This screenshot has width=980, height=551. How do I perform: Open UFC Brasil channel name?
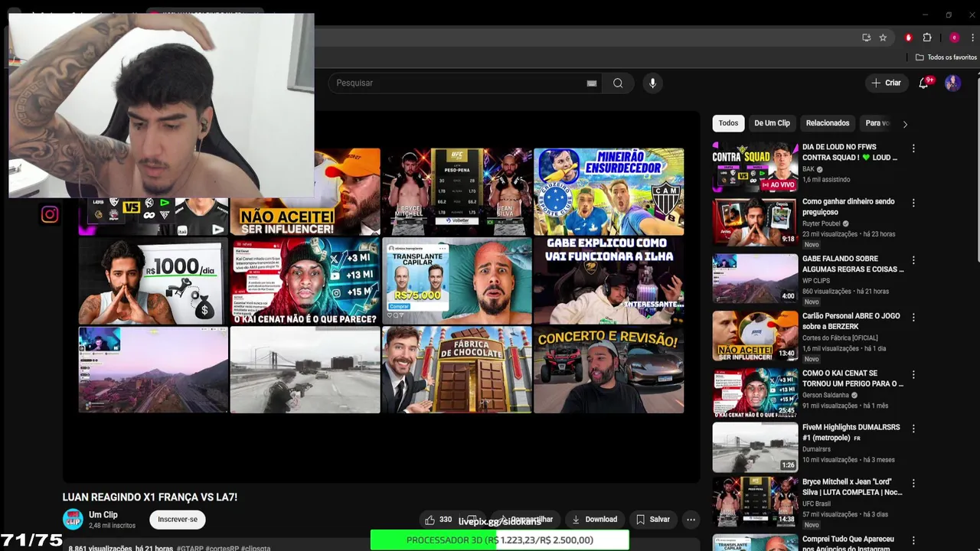tap(819, 504)
